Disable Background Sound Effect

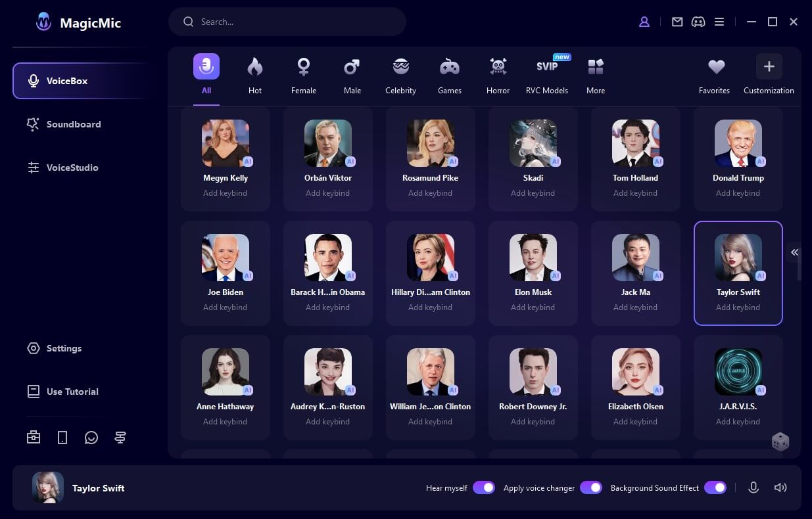click(715, 487)
